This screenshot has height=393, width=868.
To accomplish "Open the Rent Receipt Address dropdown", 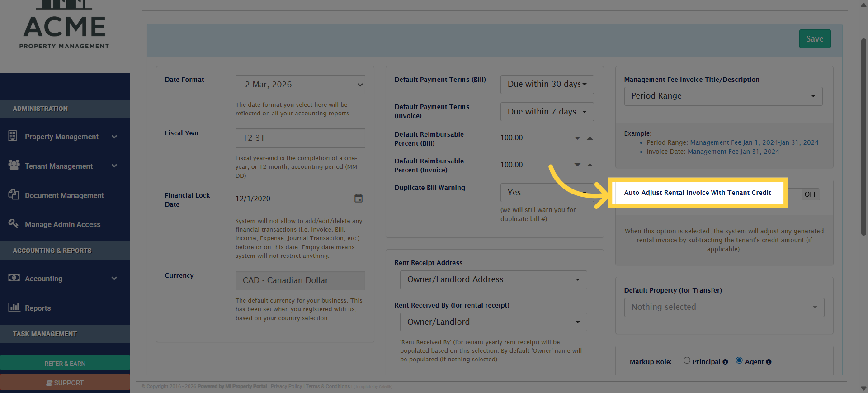I will [x=493, y=279].
